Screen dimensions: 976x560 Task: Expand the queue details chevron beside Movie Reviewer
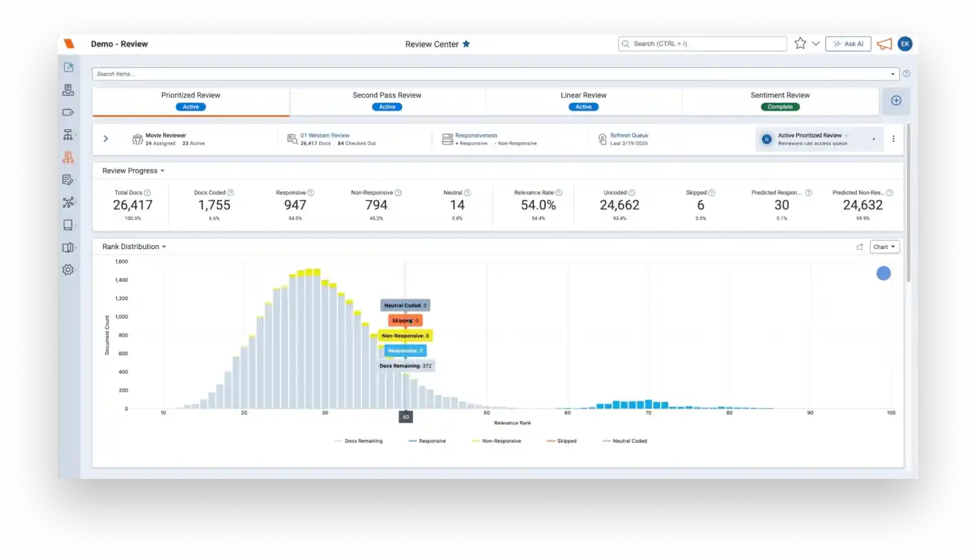click(x=105, y=139)
